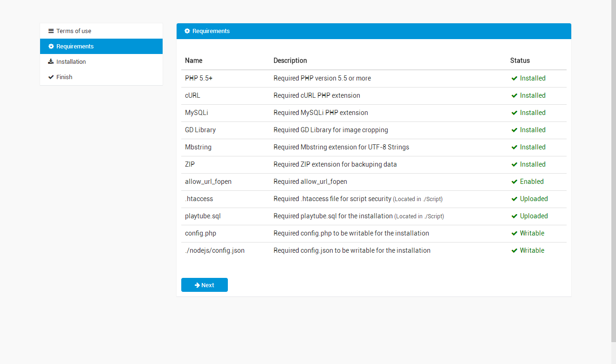This screenshot has height=364, width=616.
Task: Open the Terms of use step
Action: point(74,31)
